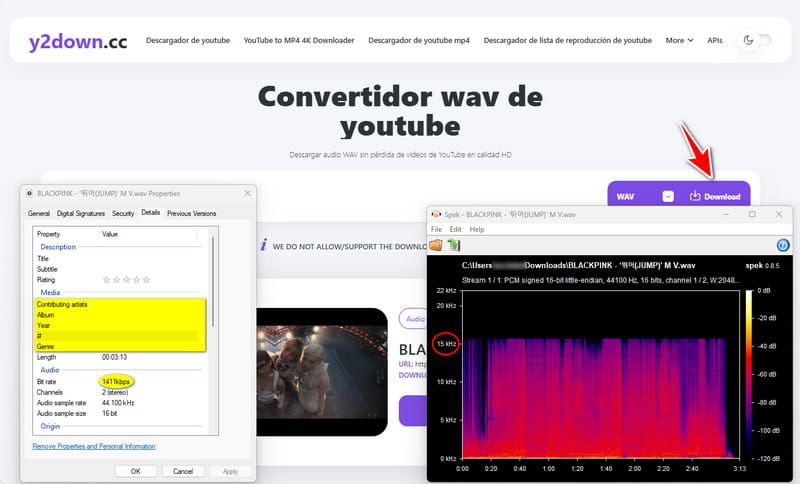This screenshot has width=800, height=484.
Task: Click the star rating in Rating row
Action: coord(126,279)
